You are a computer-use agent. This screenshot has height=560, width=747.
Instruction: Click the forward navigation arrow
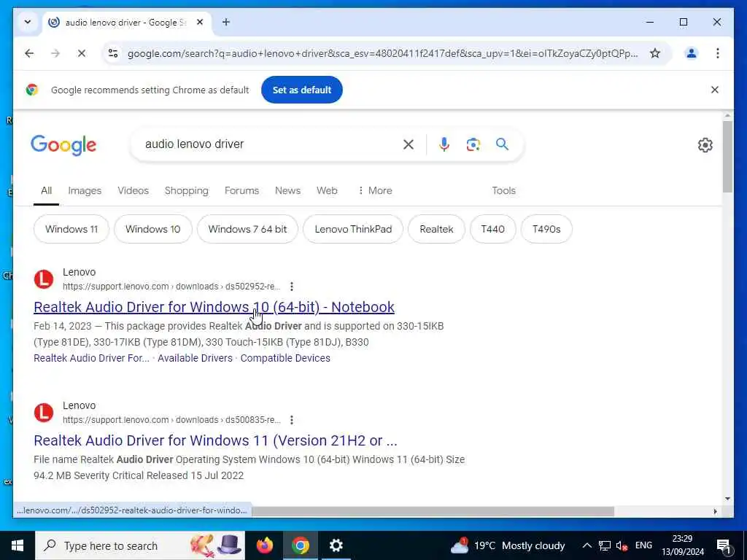click(x=55, y=53)
